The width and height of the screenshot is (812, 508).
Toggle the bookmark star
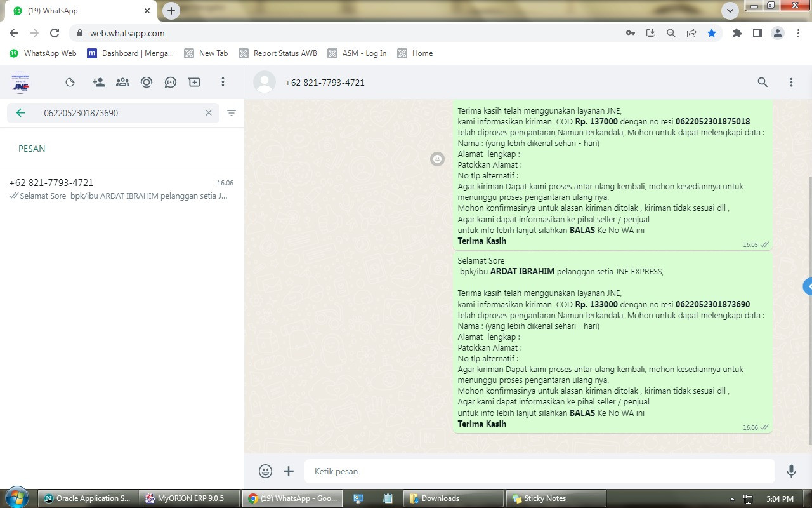[x=712, y=33]
